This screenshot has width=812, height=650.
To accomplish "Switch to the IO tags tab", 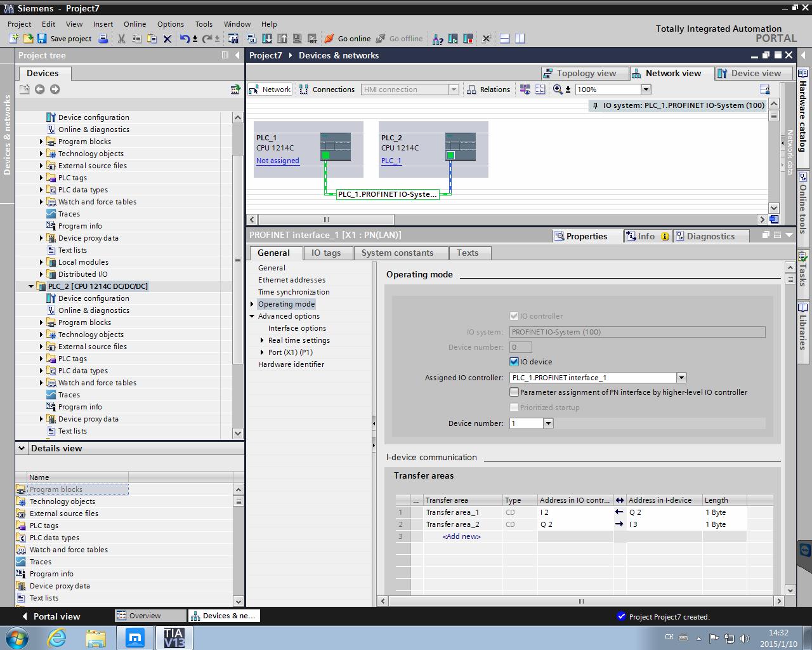I will tap(325, 253).
